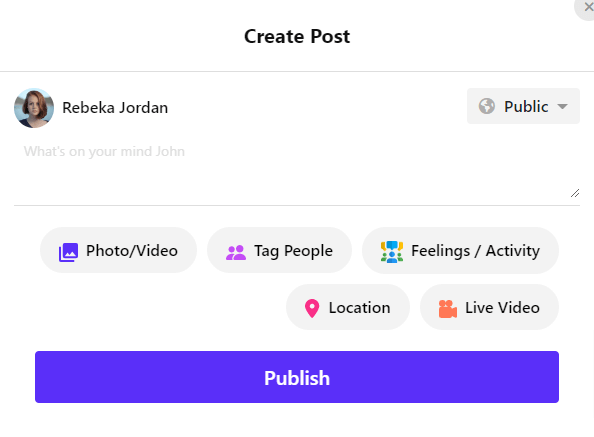Click the textarea resize handle corner
Viewport: 594px width, 437px height.
point(575,193)
